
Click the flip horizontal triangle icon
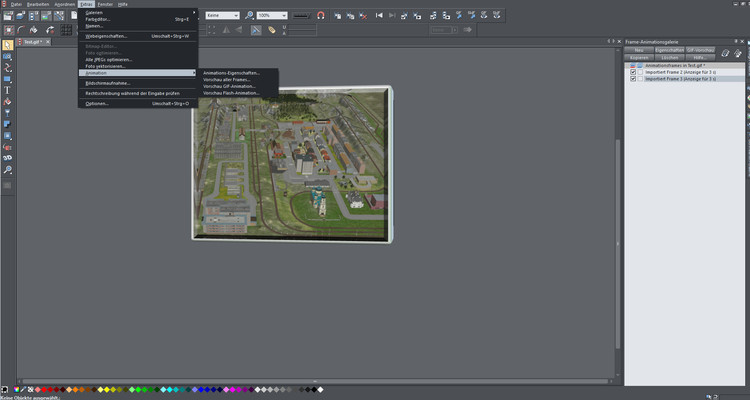pyautogui.click(x=226, y=30)
